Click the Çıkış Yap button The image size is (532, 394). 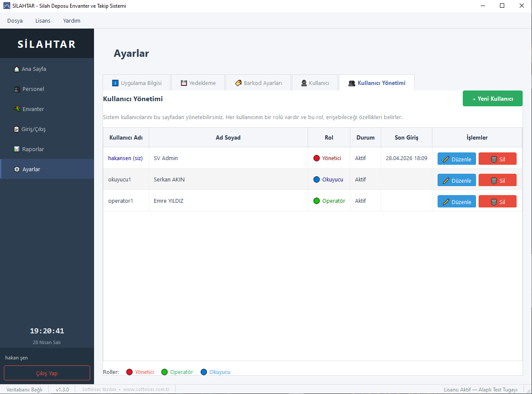[x=47, y=373]
